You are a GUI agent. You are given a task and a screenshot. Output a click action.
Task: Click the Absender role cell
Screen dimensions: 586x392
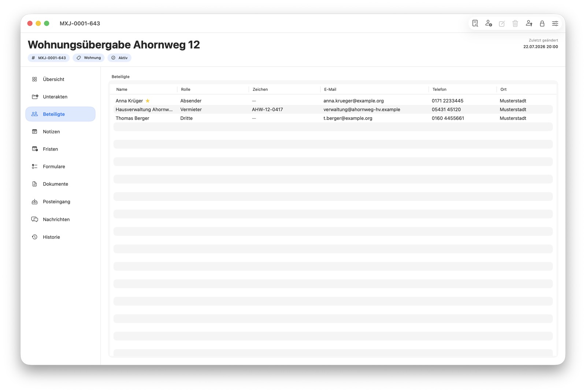coord(190,101)
